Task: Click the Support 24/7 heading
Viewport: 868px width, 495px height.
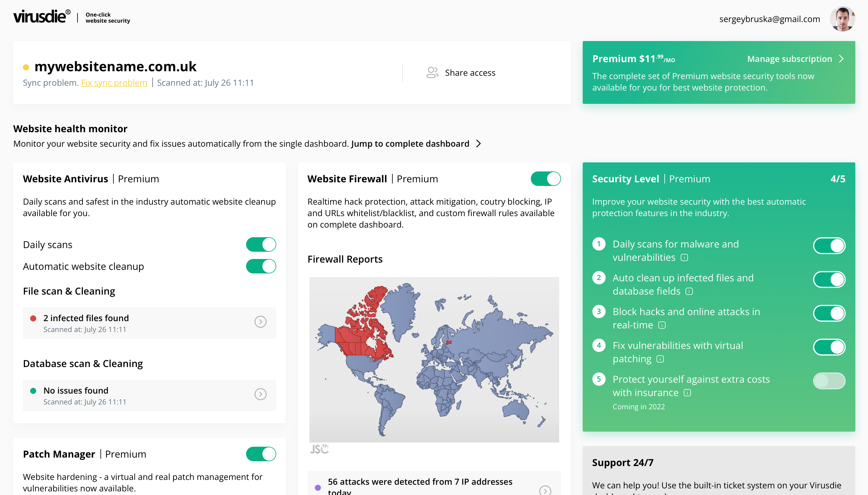Action: (623, 462)
